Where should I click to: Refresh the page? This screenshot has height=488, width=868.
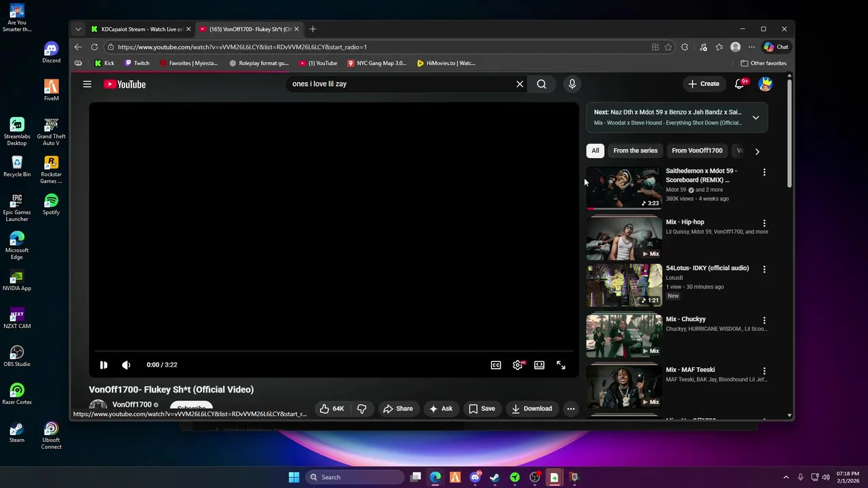click(94, 47)
